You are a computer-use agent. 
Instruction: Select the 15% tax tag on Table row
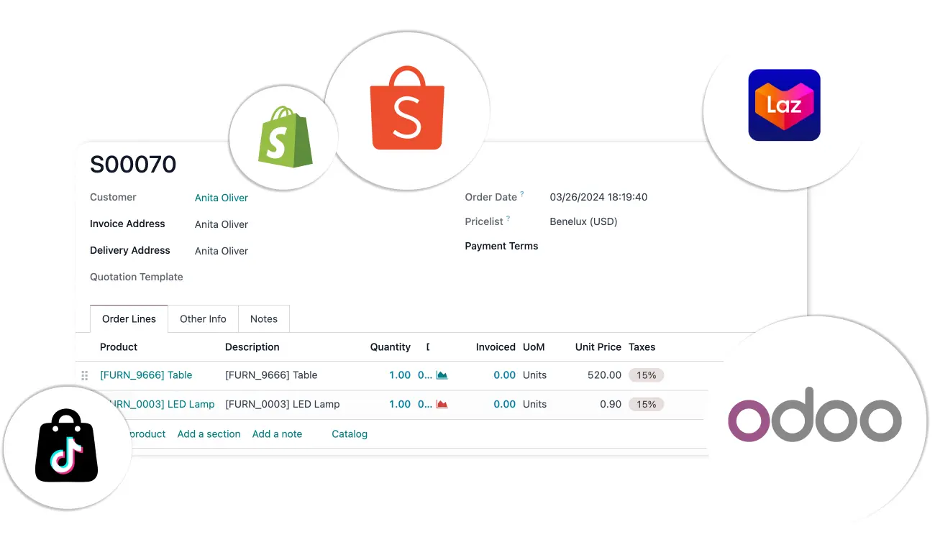pyautogui.click(x=646, y=375)
